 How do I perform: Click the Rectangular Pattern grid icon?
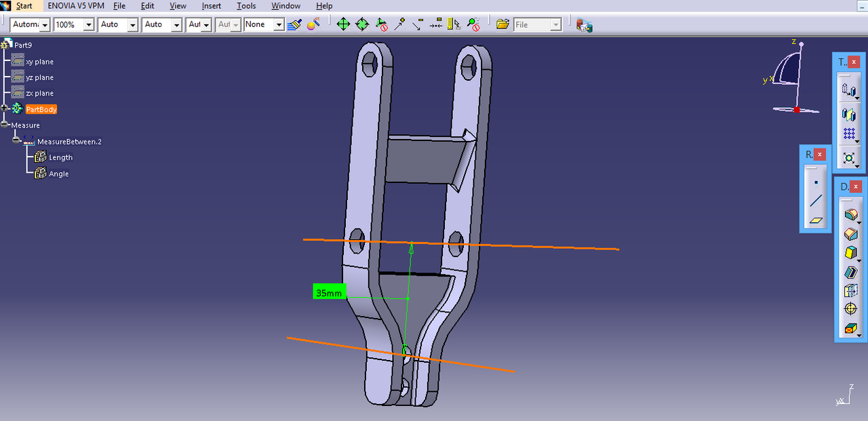(x=849, y=134)
